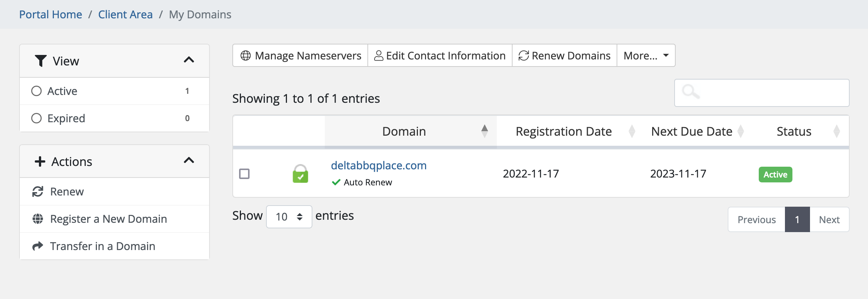Select the Expired view radio button

(36, 118)
